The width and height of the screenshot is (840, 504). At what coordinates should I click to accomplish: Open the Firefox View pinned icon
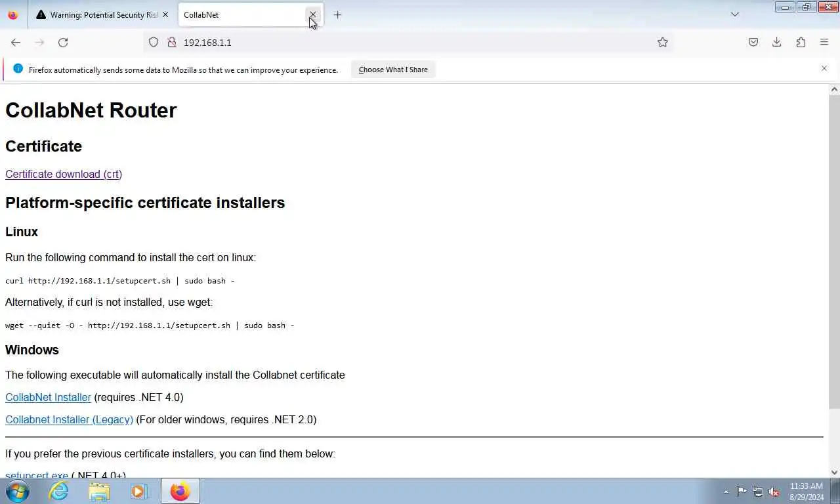pos(12,14)
